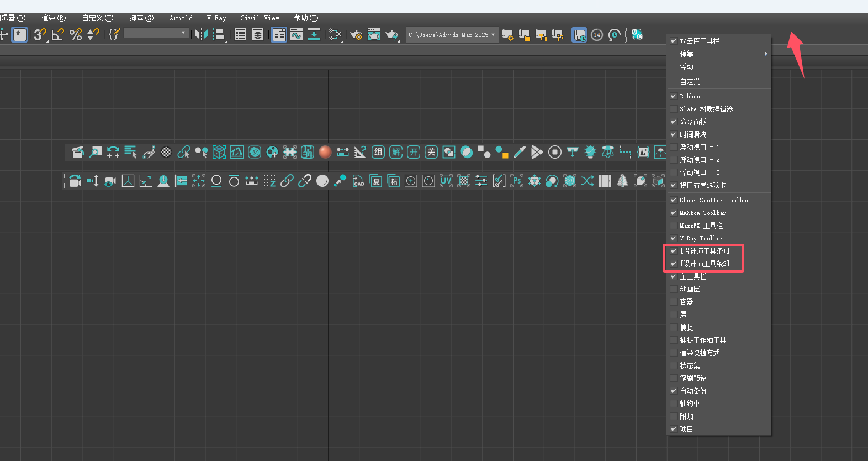This screenshot has width=868, height=461.
Task: Click the CAD import icon
Action: (x=358, y=181)
